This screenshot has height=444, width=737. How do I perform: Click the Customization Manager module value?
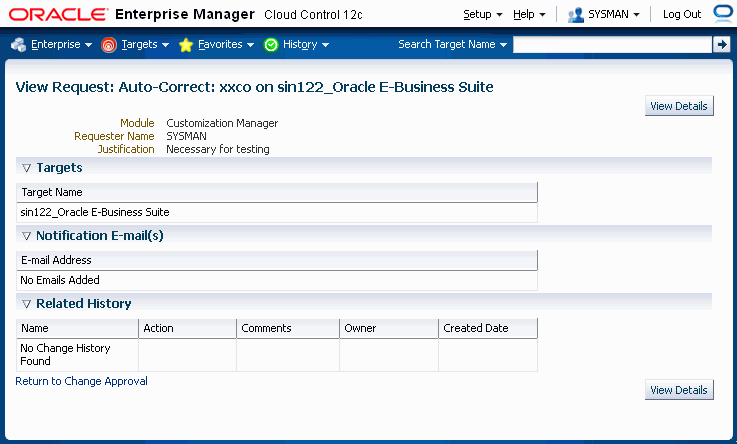coord(222,123)
